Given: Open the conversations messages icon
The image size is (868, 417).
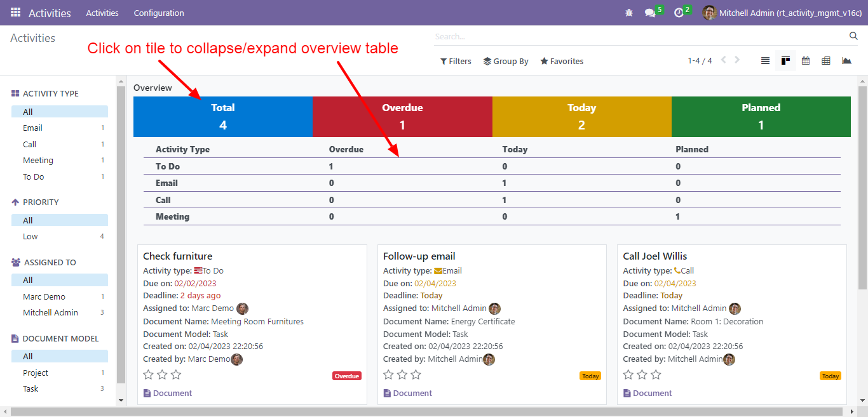Looking at the screenshot, I should coord(650,13).
